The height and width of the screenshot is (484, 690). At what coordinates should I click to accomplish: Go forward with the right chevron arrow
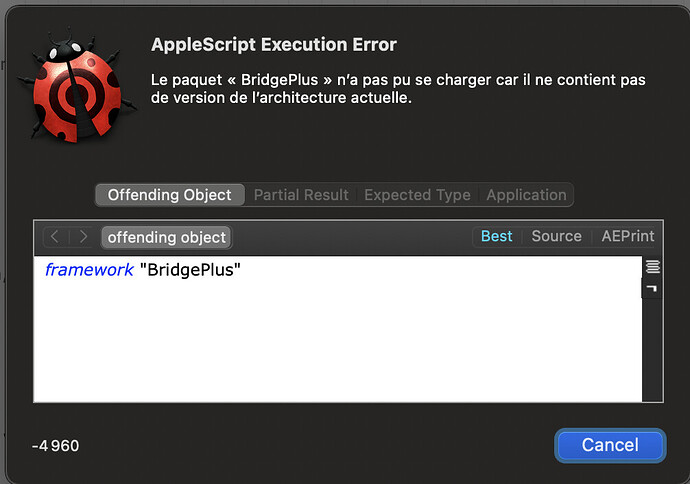point(83,237)
